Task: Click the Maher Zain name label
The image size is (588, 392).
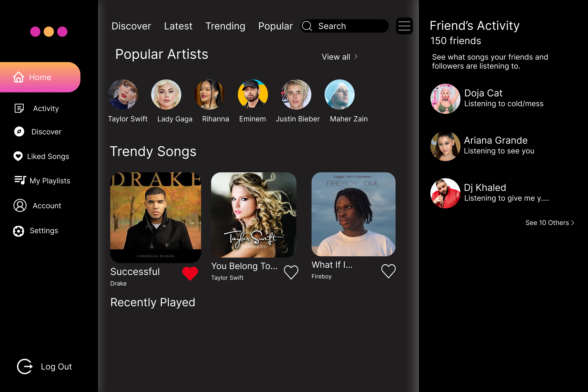Action: tap(349, 119)
